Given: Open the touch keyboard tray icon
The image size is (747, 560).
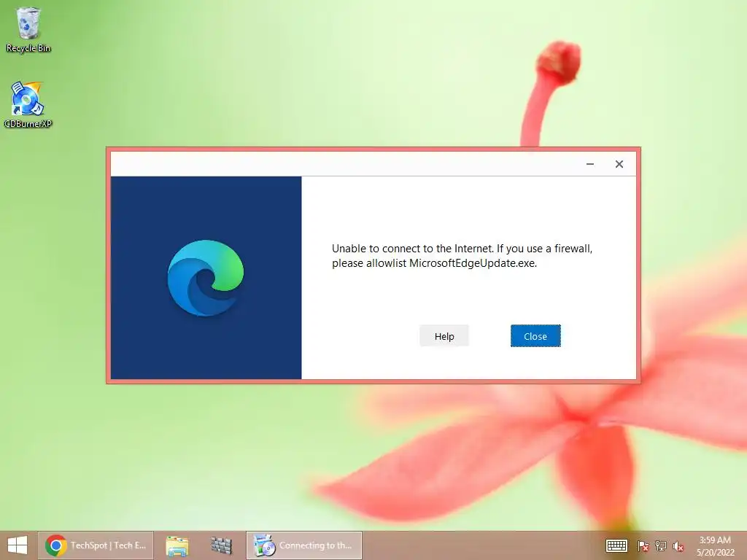Looking at the screenshot, I should tap(616, 545).
